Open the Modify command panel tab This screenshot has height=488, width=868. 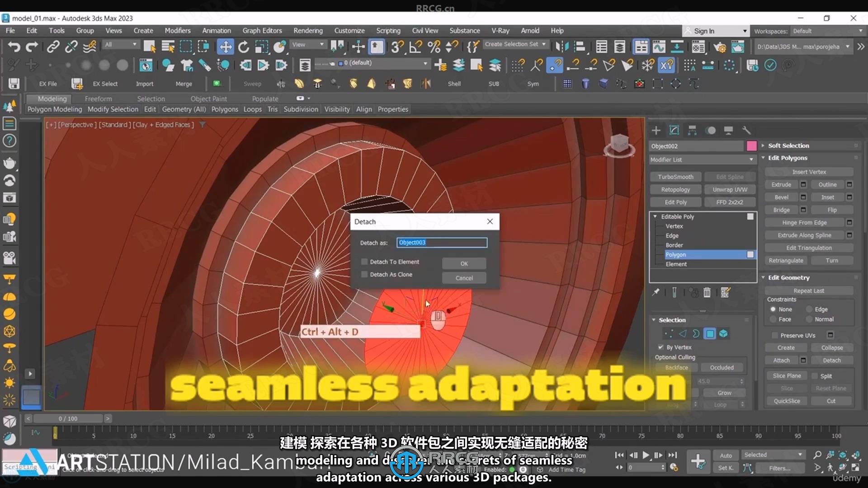click(x=674, y=131)
